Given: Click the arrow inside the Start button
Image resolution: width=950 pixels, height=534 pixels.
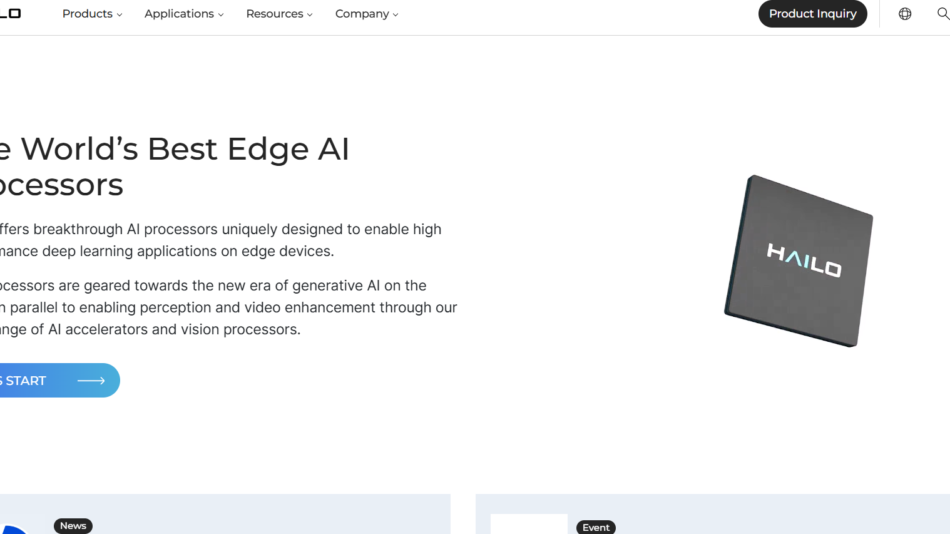Looking at the screenshot, I should [91, 381].
